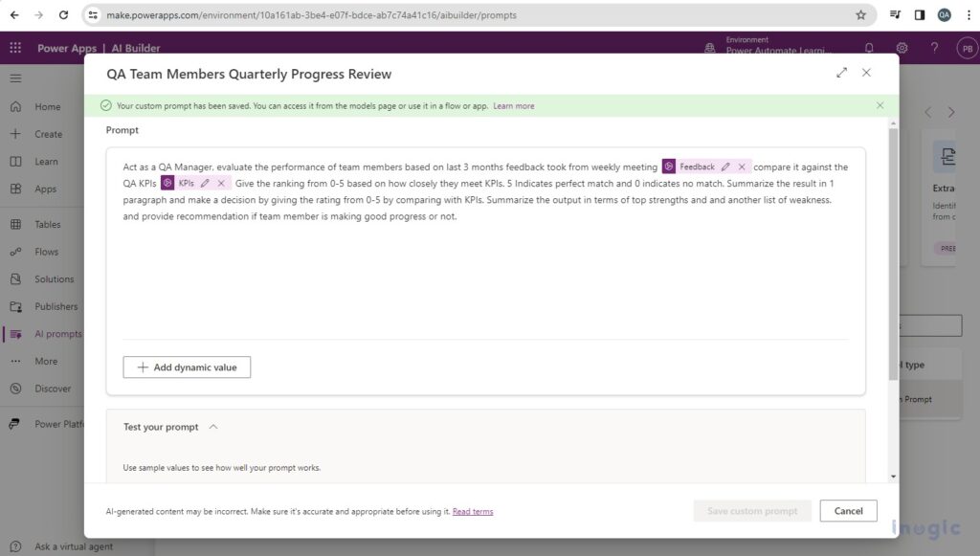Image resolution: width=980 pixels, height=556 pixels.
Task: Open Power Apps settings gear
Action: click(x=901, y=47)
